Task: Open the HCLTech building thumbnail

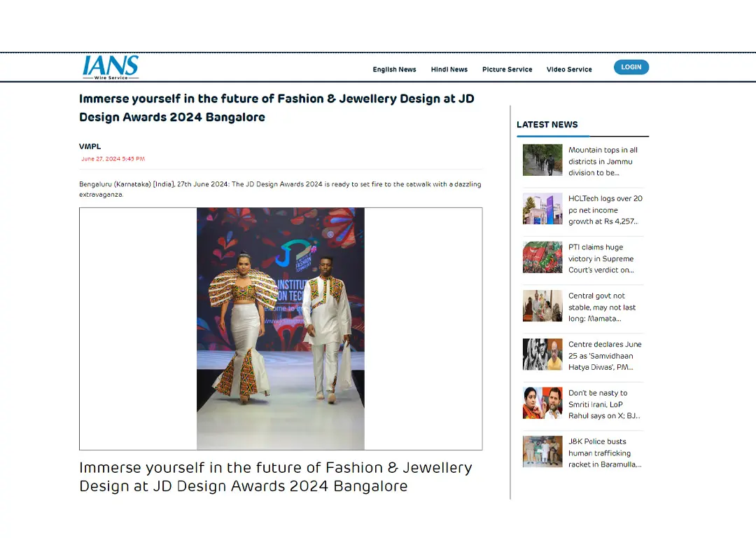Action: point(542,209)
